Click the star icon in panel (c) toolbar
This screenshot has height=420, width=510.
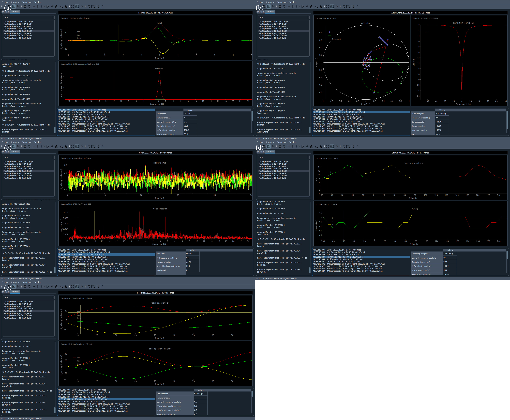pyautogui.click(x=66, y=147)
